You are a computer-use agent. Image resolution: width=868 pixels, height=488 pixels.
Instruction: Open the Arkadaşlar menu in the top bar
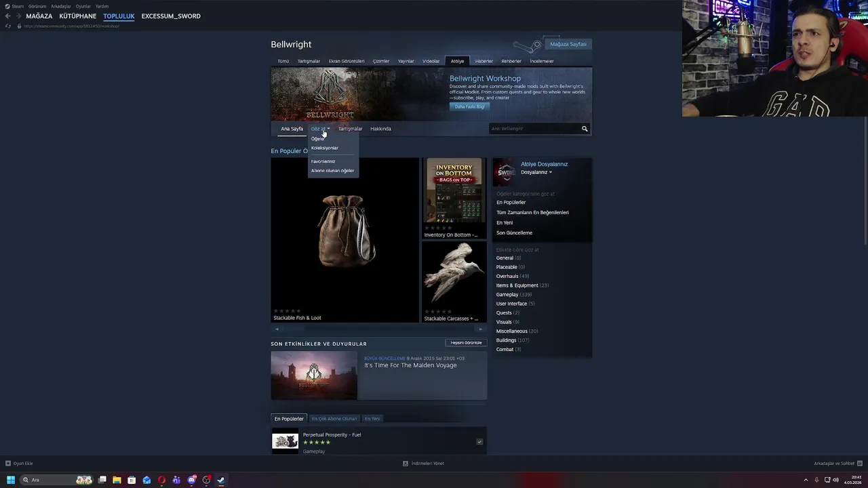61,6
